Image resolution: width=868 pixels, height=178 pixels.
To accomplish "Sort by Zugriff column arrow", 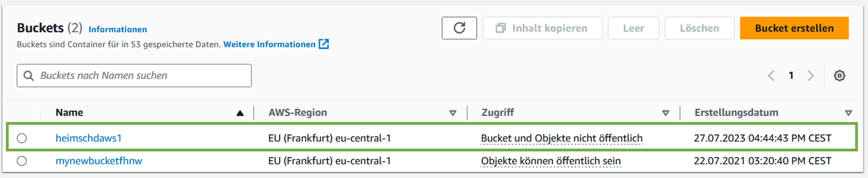I will (x=665, y=113).
